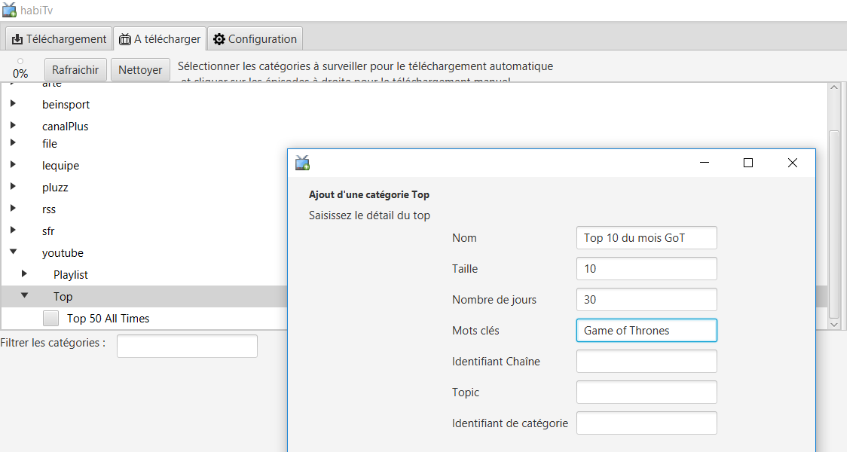Click the dialog's TV icon in title bar
Screen dimensions: 868x452
click(x=302, y=163)
